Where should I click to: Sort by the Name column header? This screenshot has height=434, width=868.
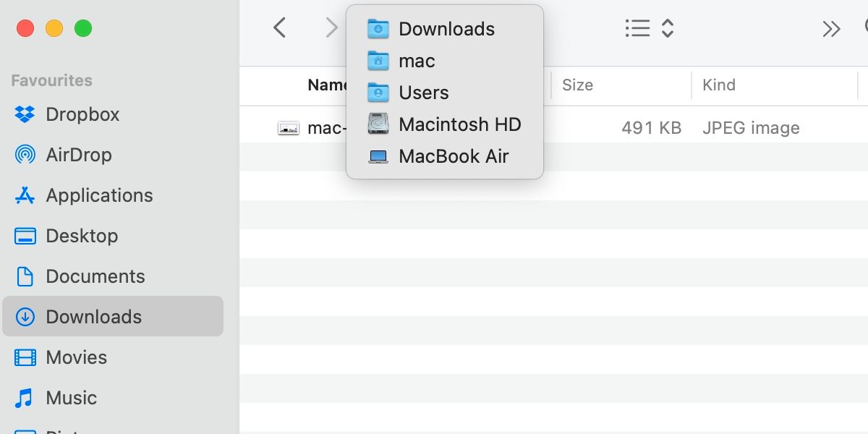point(327,85)
